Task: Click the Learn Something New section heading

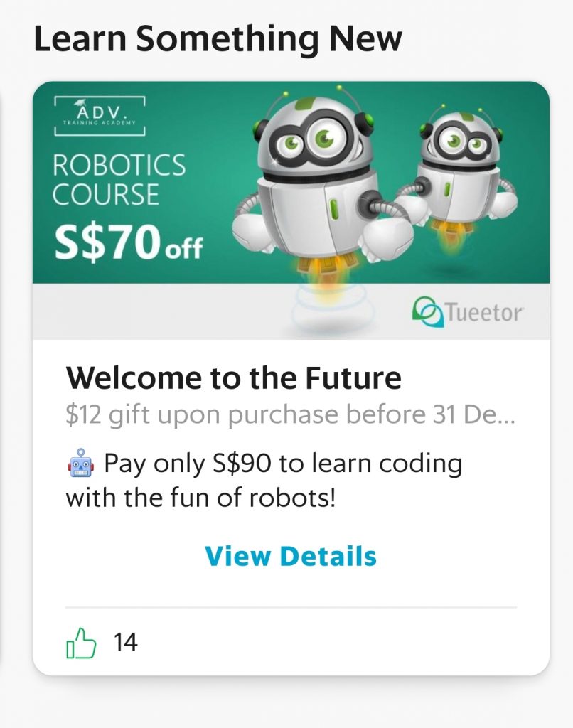Action: coord(218,39)
